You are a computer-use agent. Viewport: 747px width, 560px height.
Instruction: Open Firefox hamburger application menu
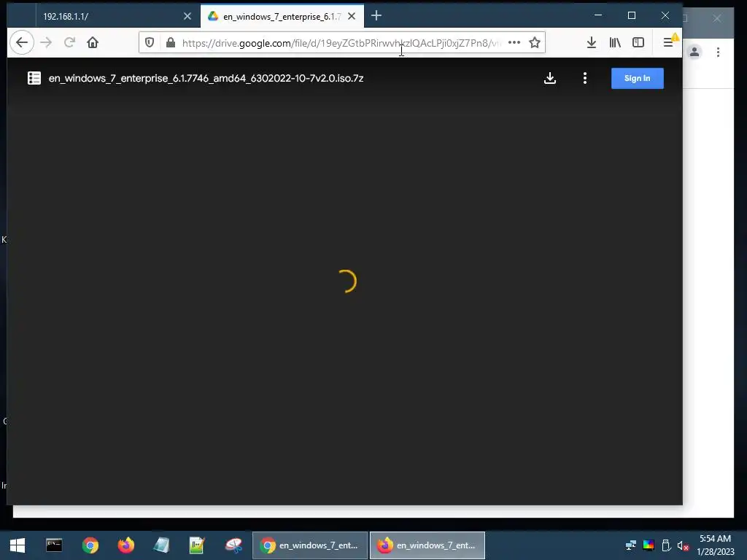coord(668,42)
